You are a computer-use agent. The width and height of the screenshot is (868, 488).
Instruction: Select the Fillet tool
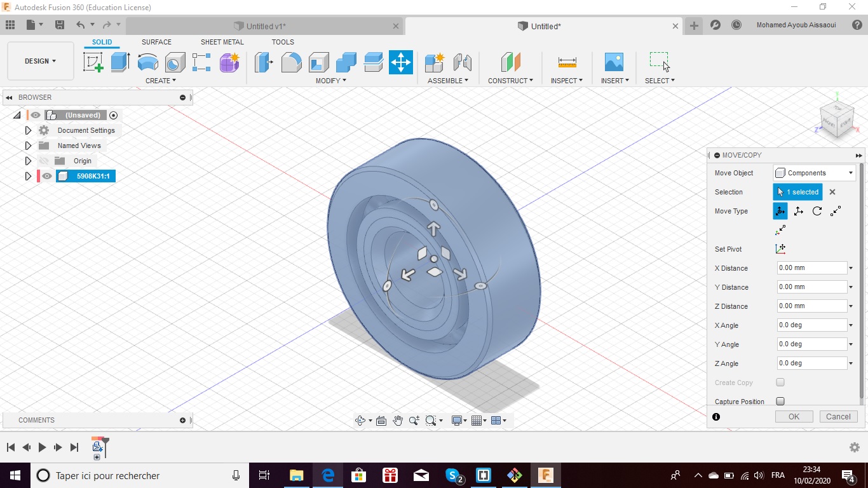(291, 62)
